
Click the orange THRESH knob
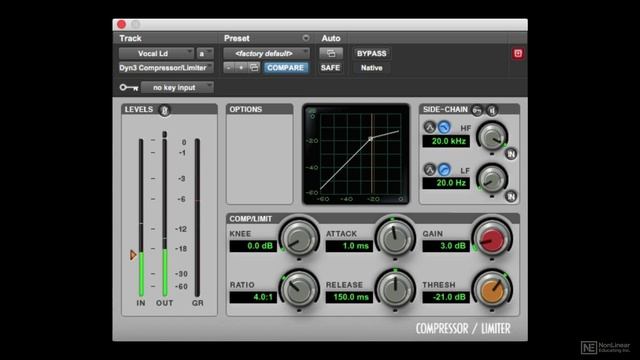pyautogui.click(x=492, y=290)
